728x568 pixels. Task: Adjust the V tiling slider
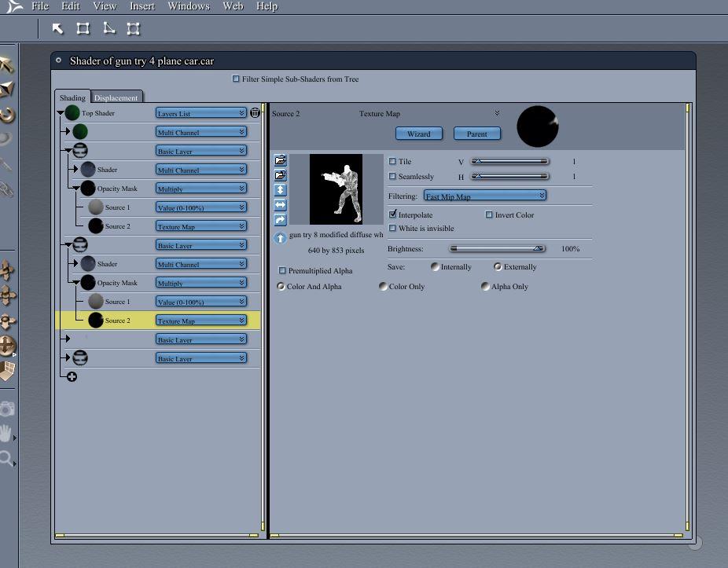[x=509, y=162]
